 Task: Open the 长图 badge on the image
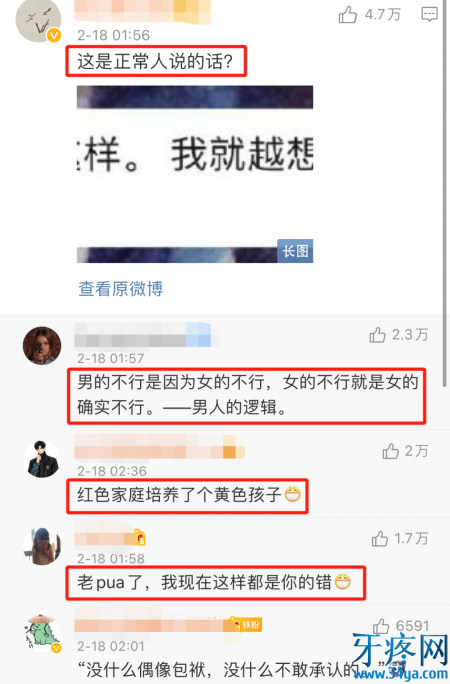pos(295,251)
